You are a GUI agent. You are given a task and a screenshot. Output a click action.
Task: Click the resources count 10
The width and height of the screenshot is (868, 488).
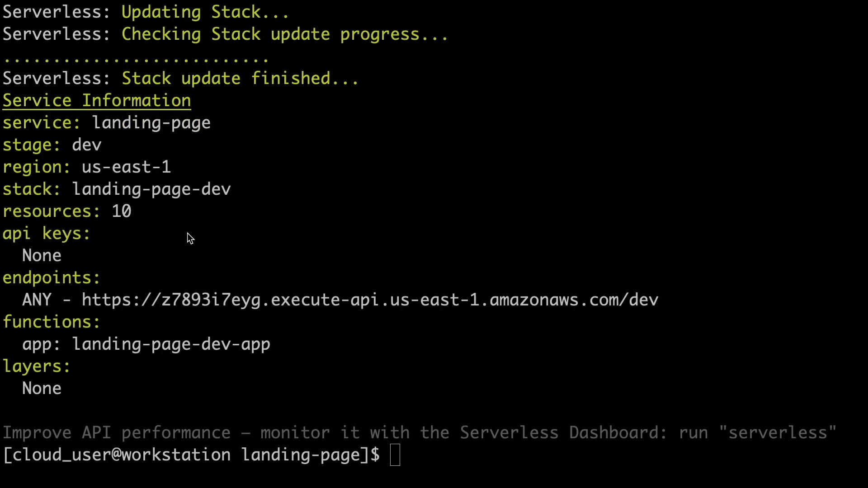(122, 211)
